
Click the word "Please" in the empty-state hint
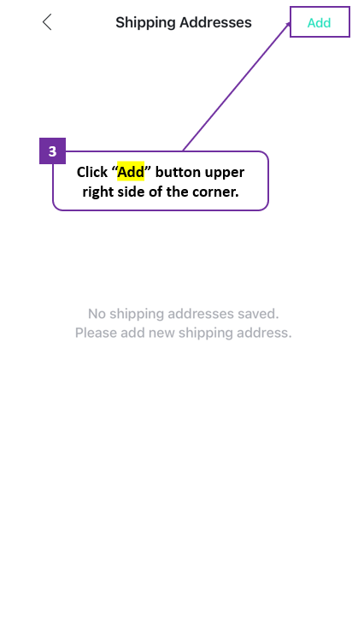(96, 333)
